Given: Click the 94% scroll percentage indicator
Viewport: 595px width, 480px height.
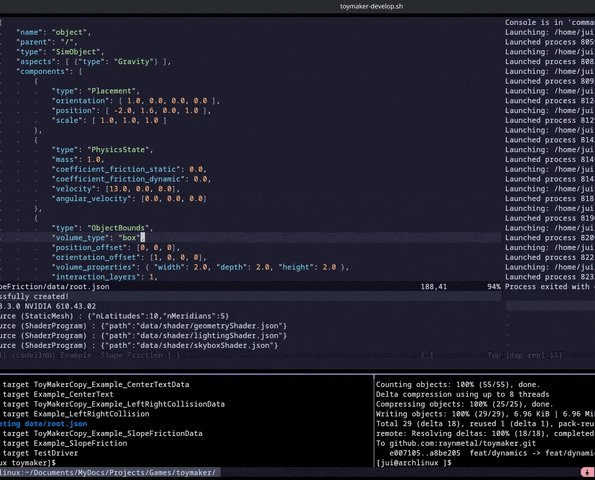Looking at the screenshot, I should click(x=494, y=287).
